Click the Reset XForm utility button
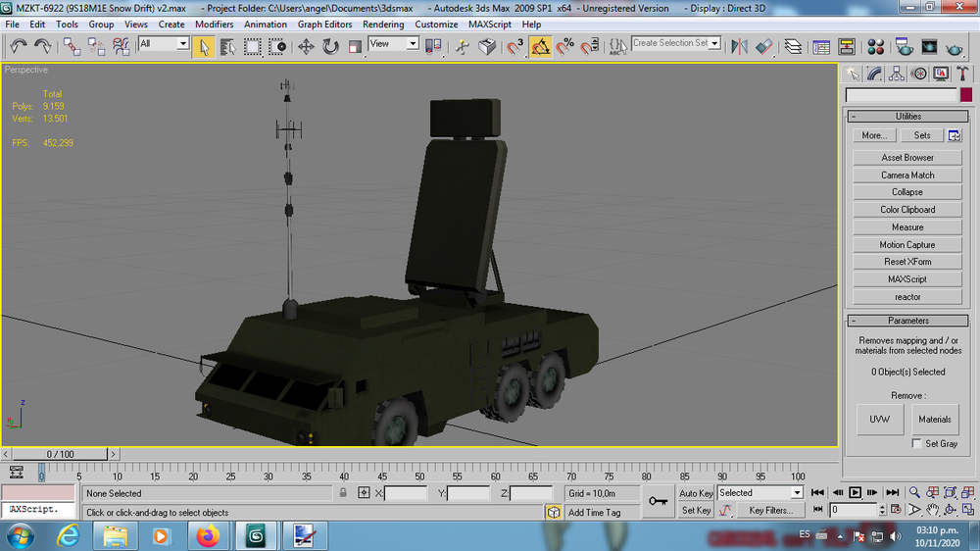 click(907, 262)
